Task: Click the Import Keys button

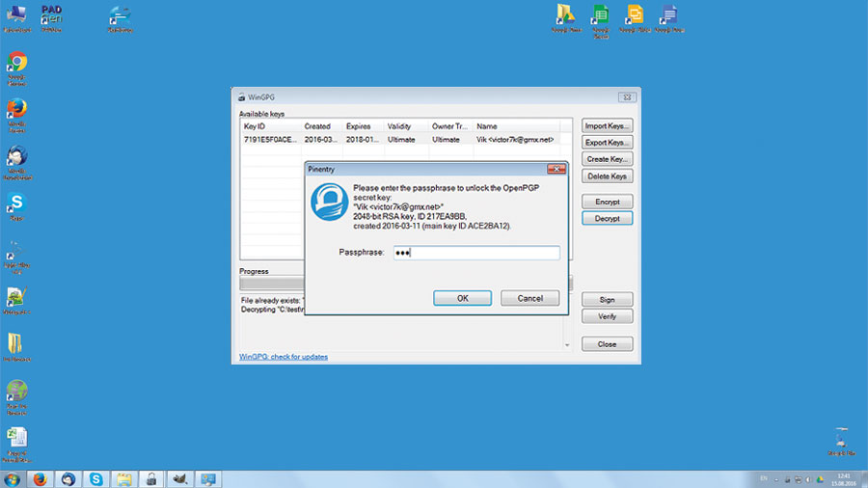Action: [607, 125]
